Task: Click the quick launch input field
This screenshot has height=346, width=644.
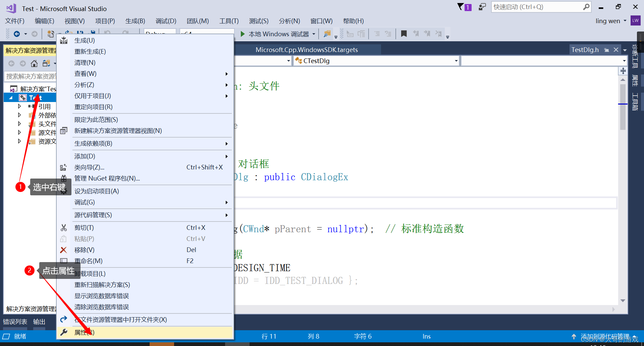Action: click(x=537, y=7)
